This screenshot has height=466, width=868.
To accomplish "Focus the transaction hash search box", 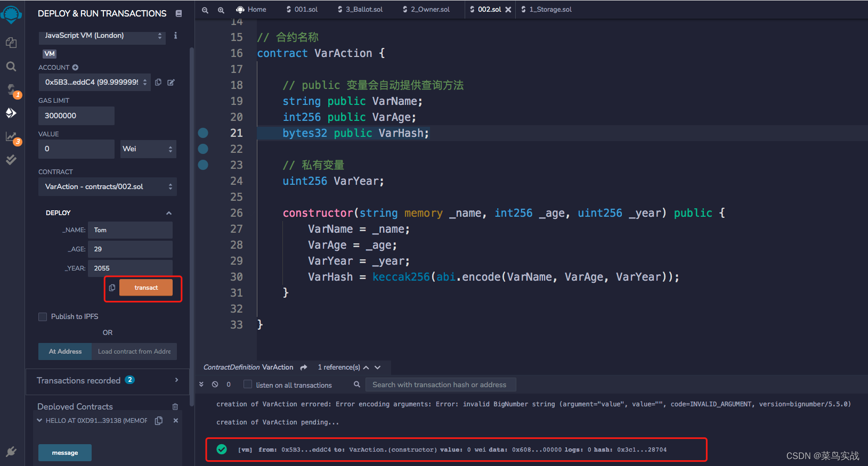I will 441,385.
